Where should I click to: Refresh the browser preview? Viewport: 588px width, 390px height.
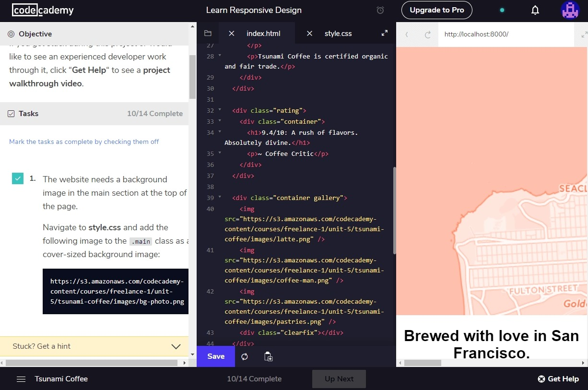click(428, 35)
